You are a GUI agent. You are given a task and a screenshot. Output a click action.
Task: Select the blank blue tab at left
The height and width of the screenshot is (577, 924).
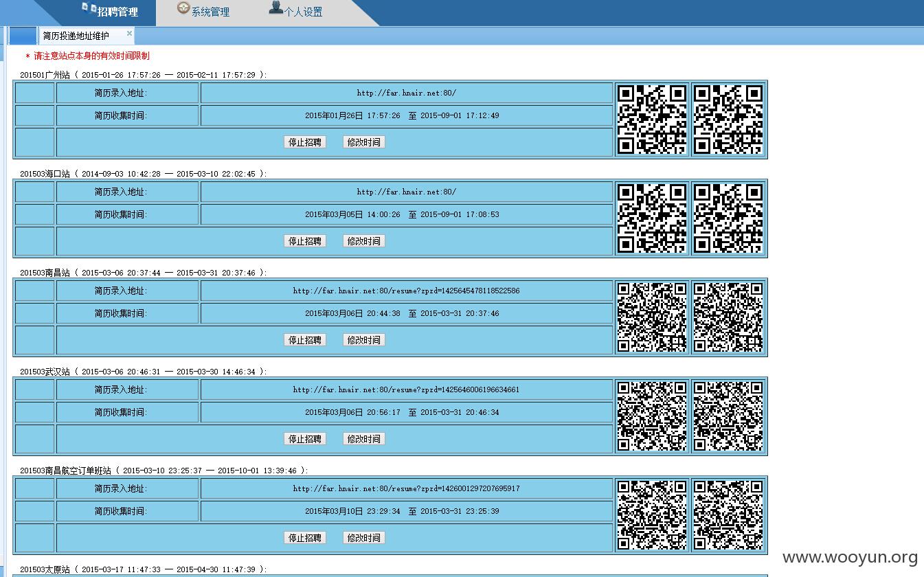(23, 36)
